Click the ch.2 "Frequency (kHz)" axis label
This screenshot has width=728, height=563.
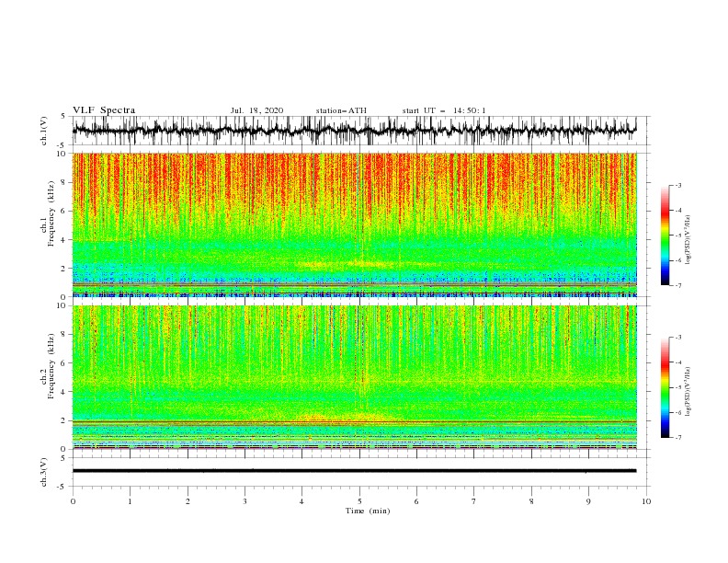click(x=51, y=366)
